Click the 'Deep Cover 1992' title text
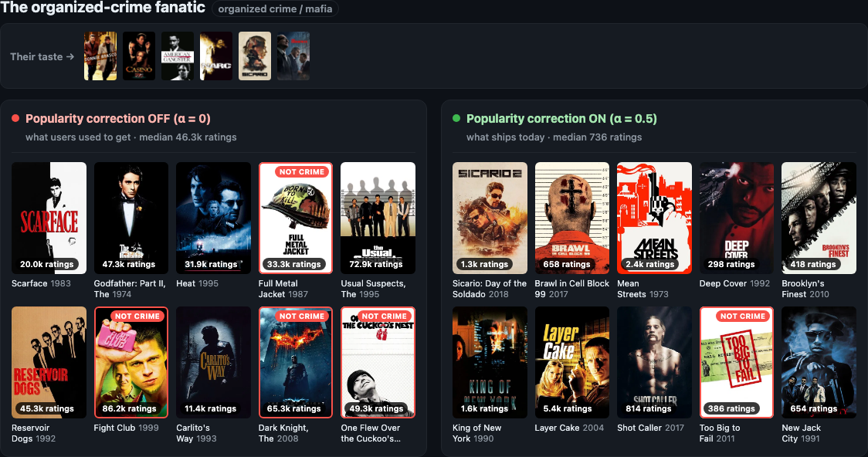The image size is (868, 457). click(x=734, y=283)
